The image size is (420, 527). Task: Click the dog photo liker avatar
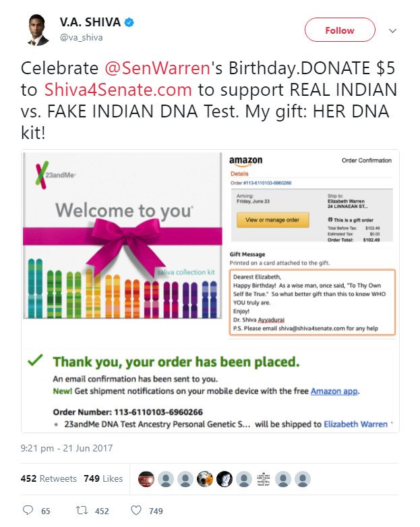pos(205,479)
